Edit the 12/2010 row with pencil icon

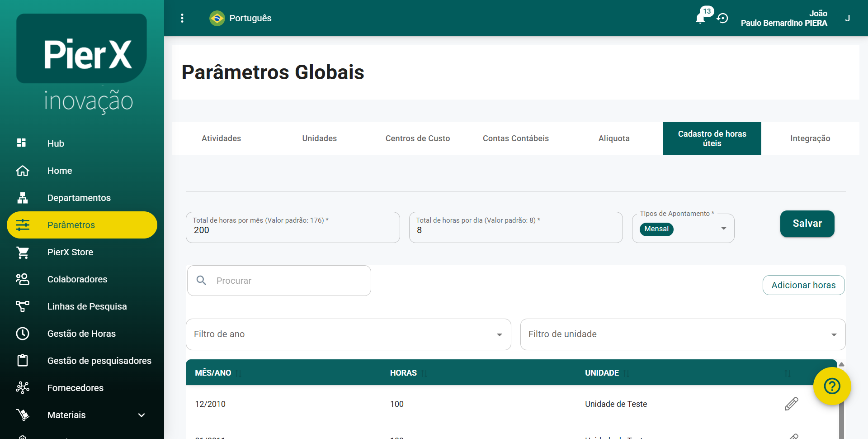[791, 404]
